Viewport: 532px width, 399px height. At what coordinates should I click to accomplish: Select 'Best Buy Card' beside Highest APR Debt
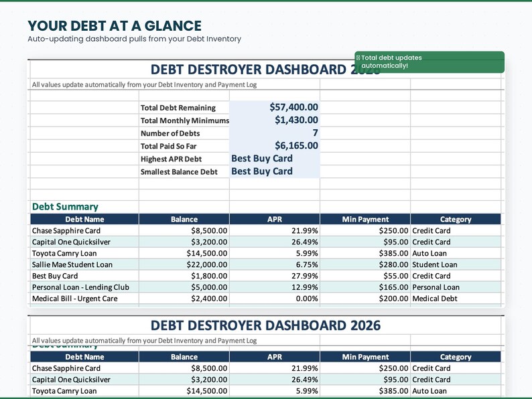click(275, 159)
